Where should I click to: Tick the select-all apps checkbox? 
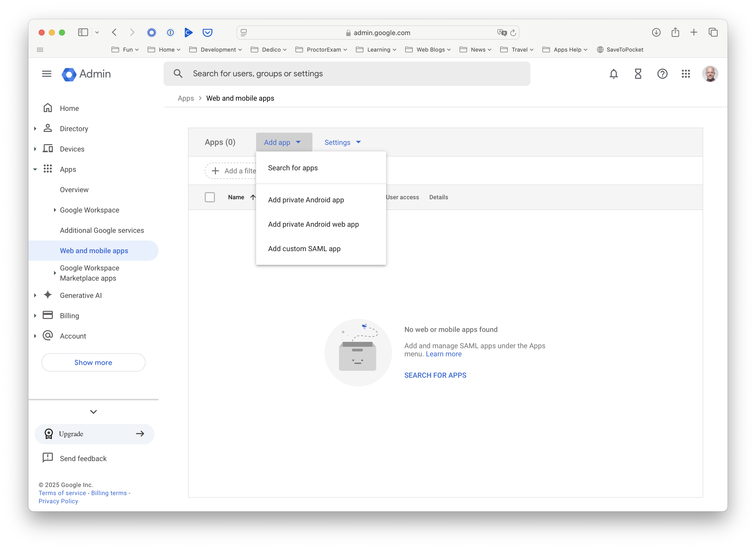point(210,197)
